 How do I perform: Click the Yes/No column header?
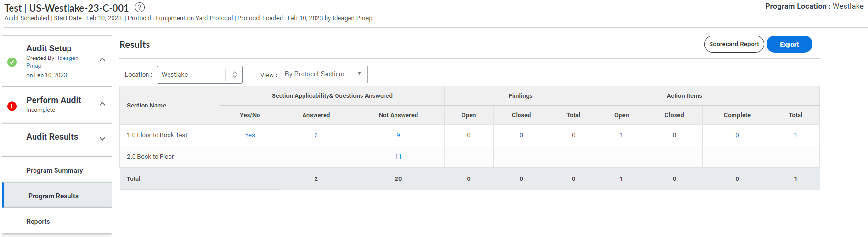point(250,115)
